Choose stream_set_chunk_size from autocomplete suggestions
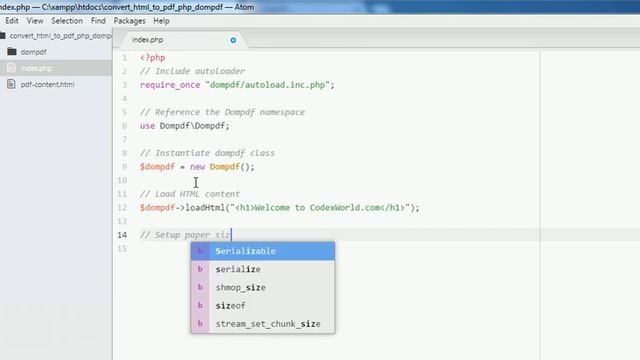Viewport: 640px width, 360px height. 263,324
